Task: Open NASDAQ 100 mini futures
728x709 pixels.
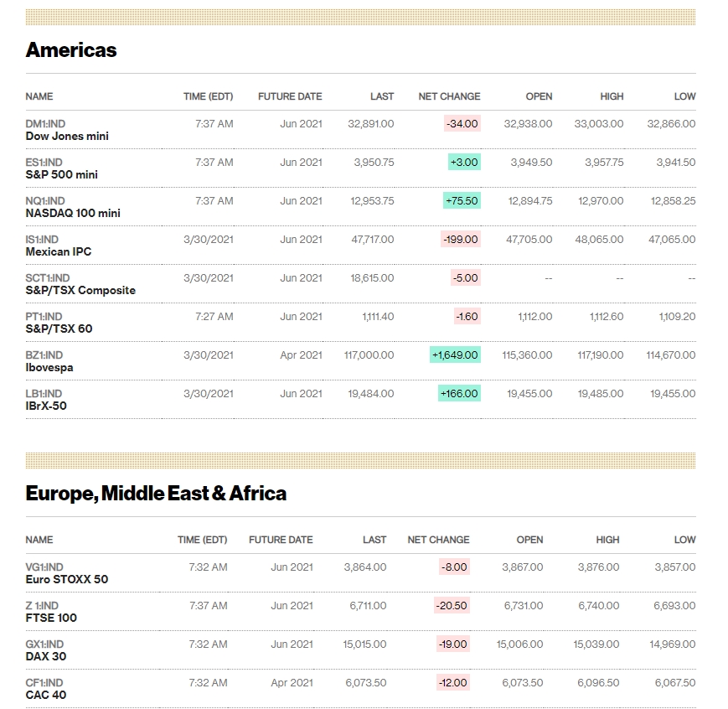Action: point(73,213)
